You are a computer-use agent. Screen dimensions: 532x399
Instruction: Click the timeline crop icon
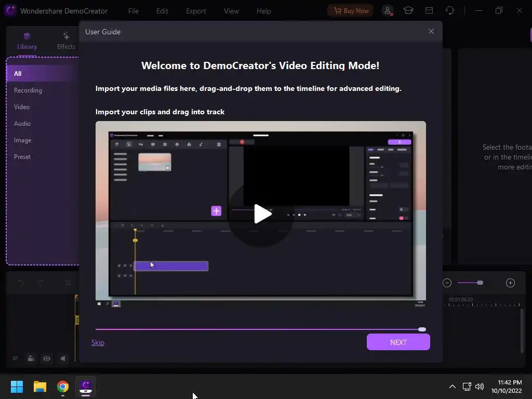(x=68, y=283)
